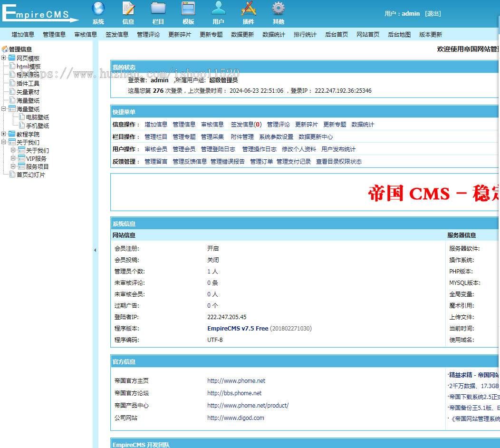Collapse the 海量壁纸 folder tree node

tap(3, 109)
